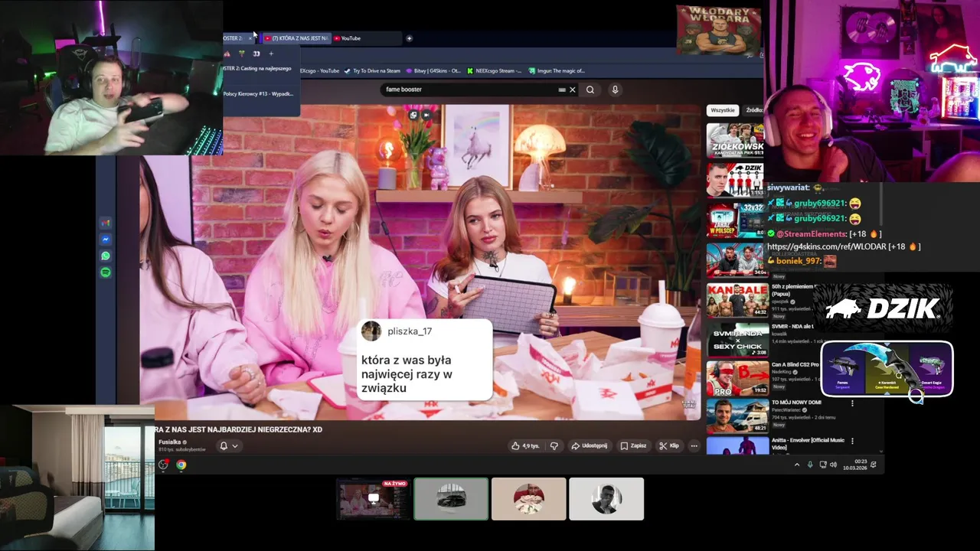This screenshot has height=551, width=980.
Task: Open a new browser tab with plus
Action: coord(409,38)
